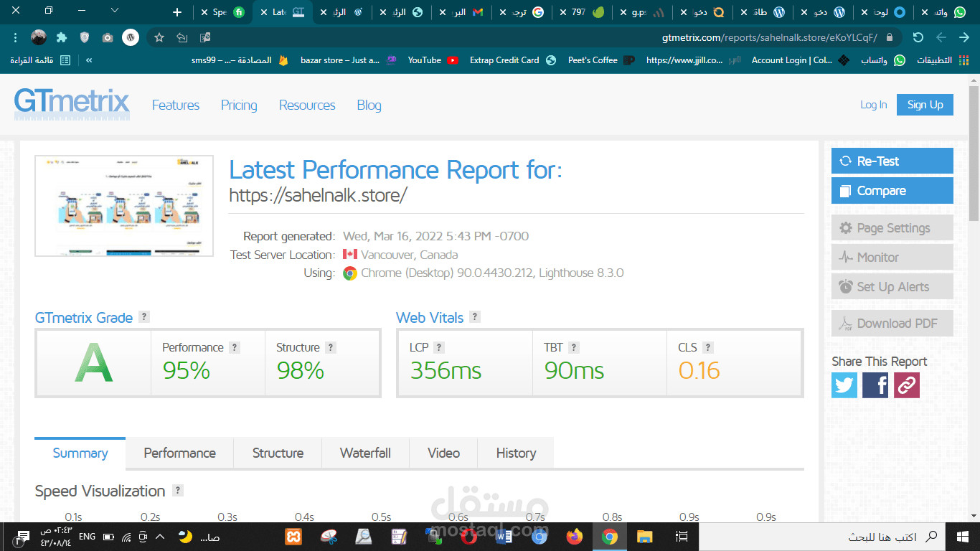Click the help icon beside Web Vitals

click(x=475, y=316)
